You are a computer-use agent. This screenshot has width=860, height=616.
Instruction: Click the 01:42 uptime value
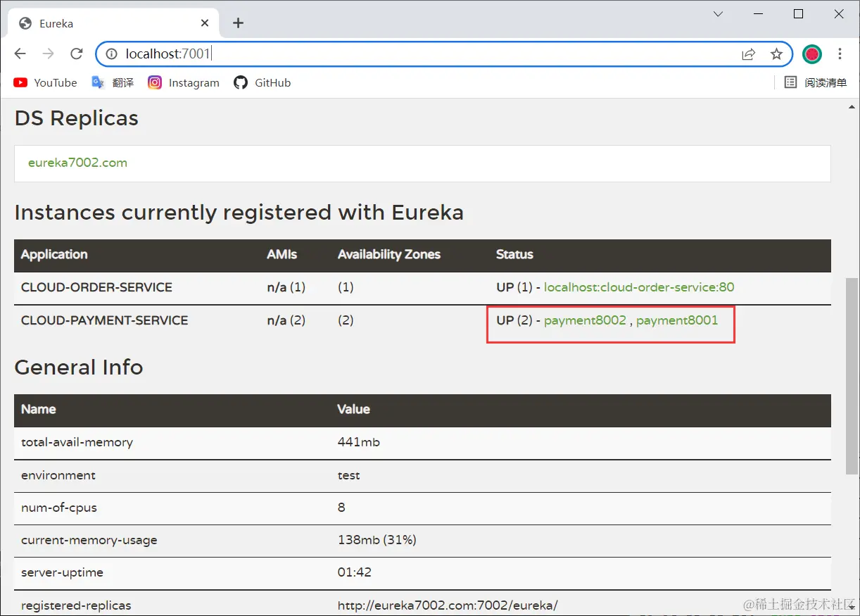(x=355, y=573)
